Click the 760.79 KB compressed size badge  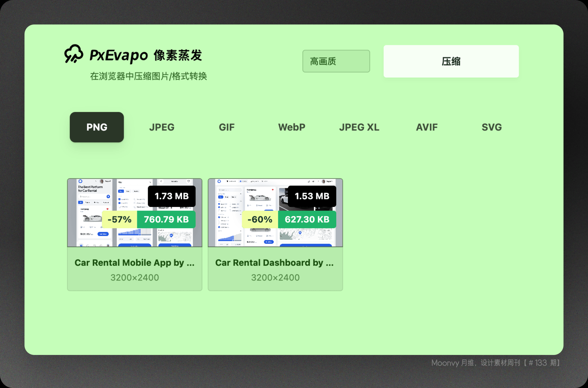[166, 219]
